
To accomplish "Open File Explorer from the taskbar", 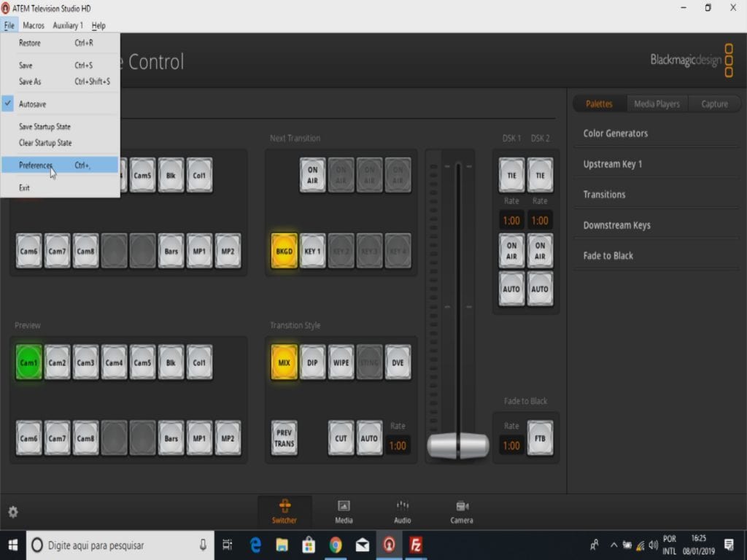I will (x=282, y=545).
